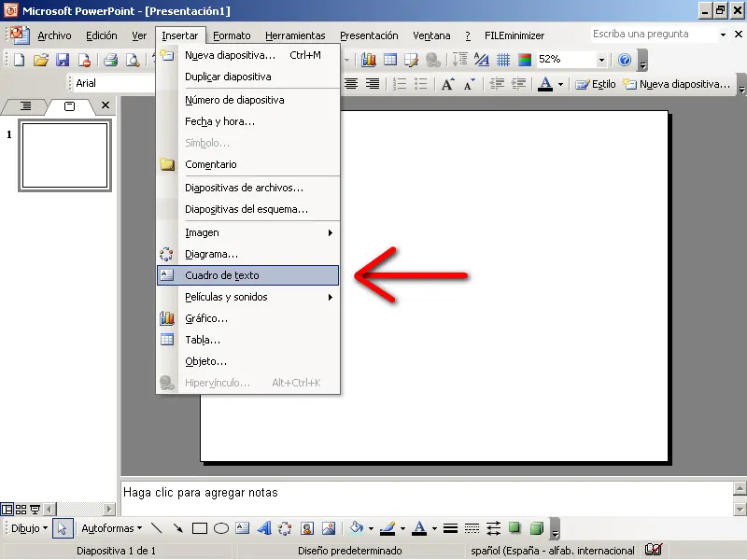Viewport: 747px width, 560px height.
Task: Open drawing toolbar font color dropdown arrow
Action: click(x=434, y=528)
